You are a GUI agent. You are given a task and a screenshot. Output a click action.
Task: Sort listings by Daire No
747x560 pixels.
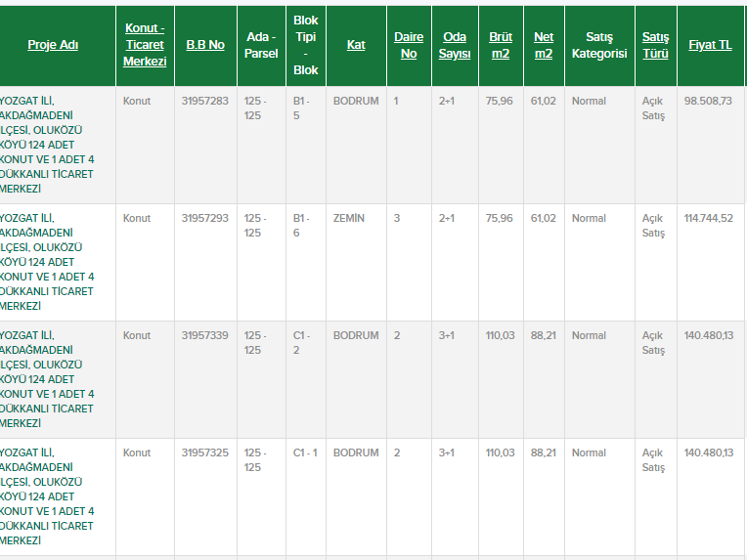(x=409, y=45)
